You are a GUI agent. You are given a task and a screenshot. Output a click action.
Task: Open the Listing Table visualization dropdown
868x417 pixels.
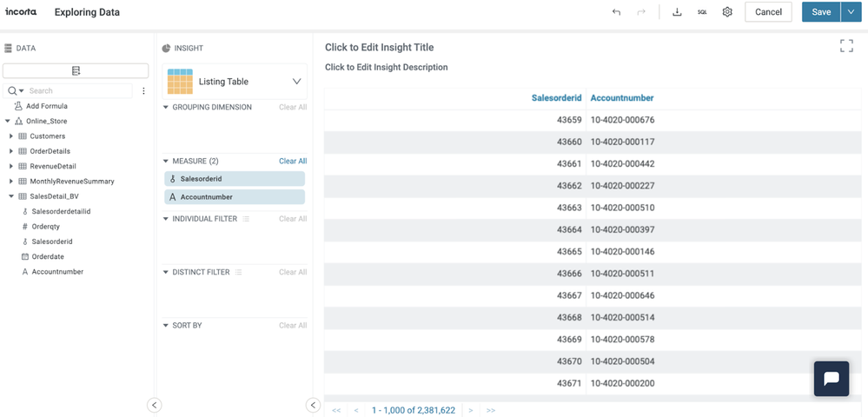296,82
